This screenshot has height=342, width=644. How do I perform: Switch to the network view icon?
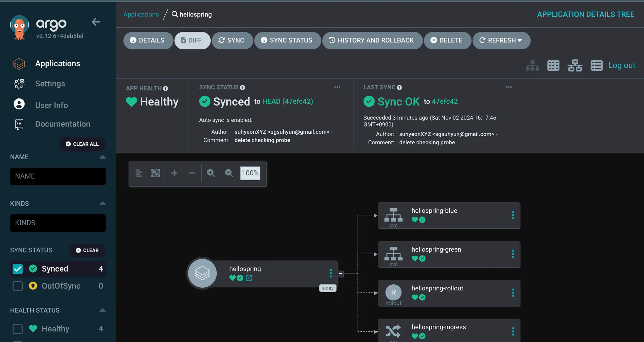pos(575,65)
